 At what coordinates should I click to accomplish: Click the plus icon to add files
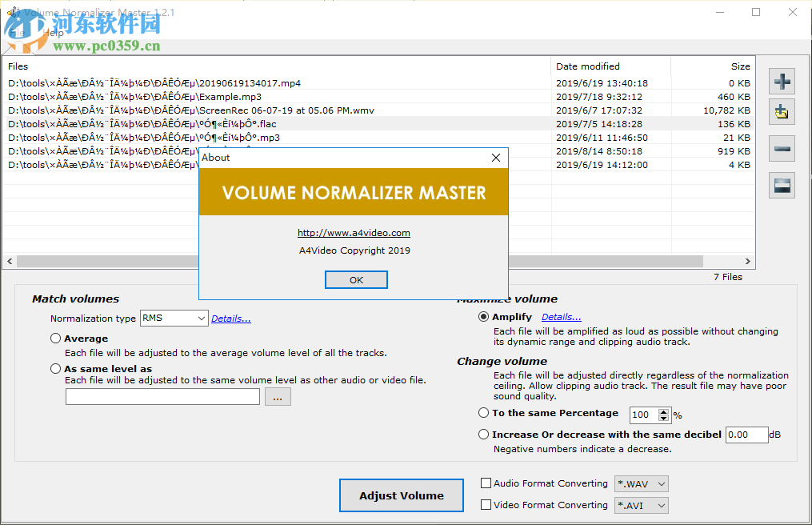(x=782, y=81)
